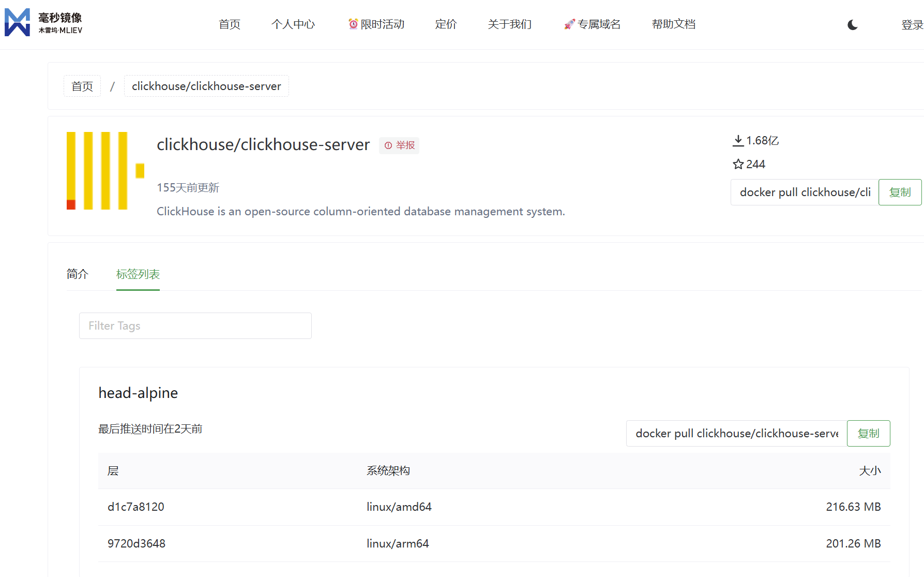Click the head-alpine docker pull command field
The height and width of the screenshot is (577, 924).
tap(736, 433)
